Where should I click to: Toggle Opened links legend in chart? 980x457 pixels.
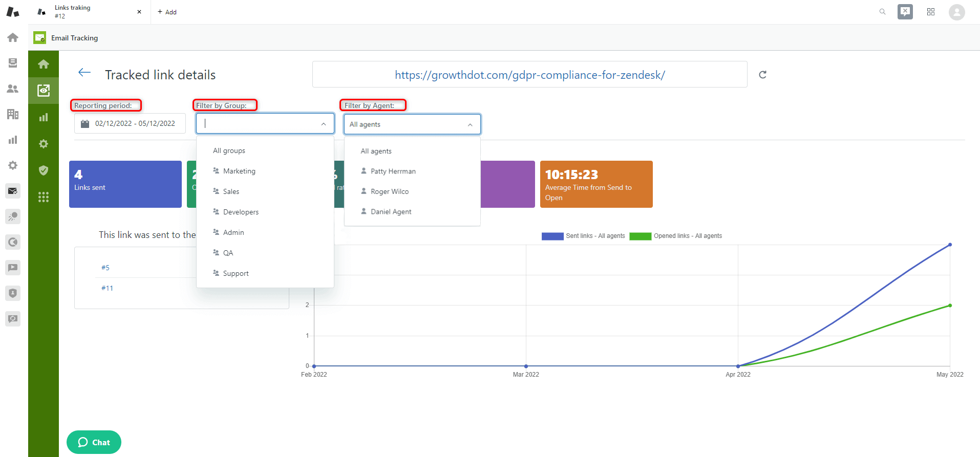point(676,236)
